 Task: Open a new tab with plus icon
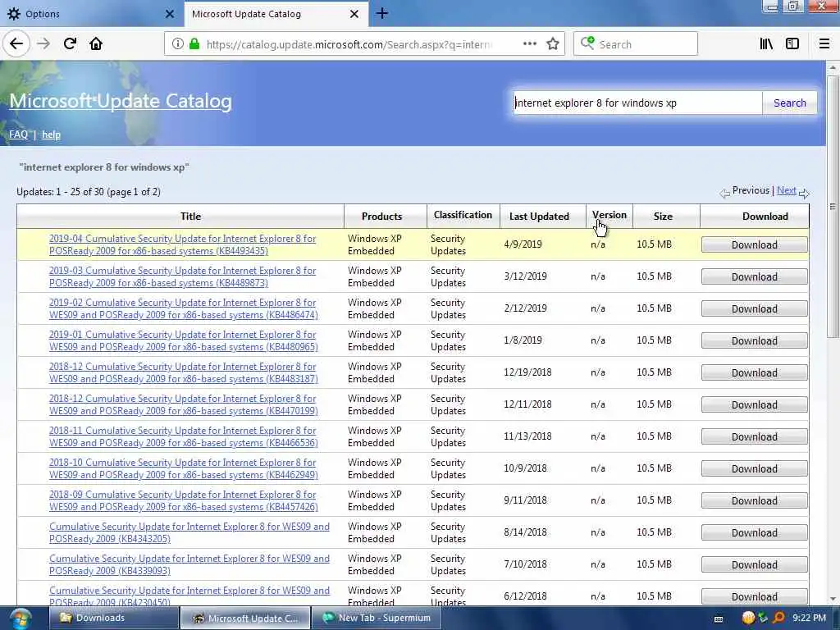tap(382, 14)
